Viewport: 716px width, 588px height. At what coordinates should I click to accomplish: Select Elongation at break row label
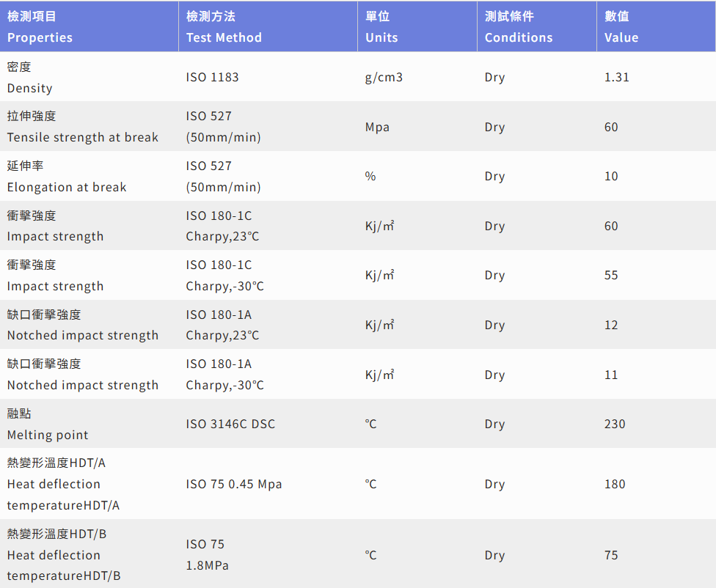[x=67, y=176]
